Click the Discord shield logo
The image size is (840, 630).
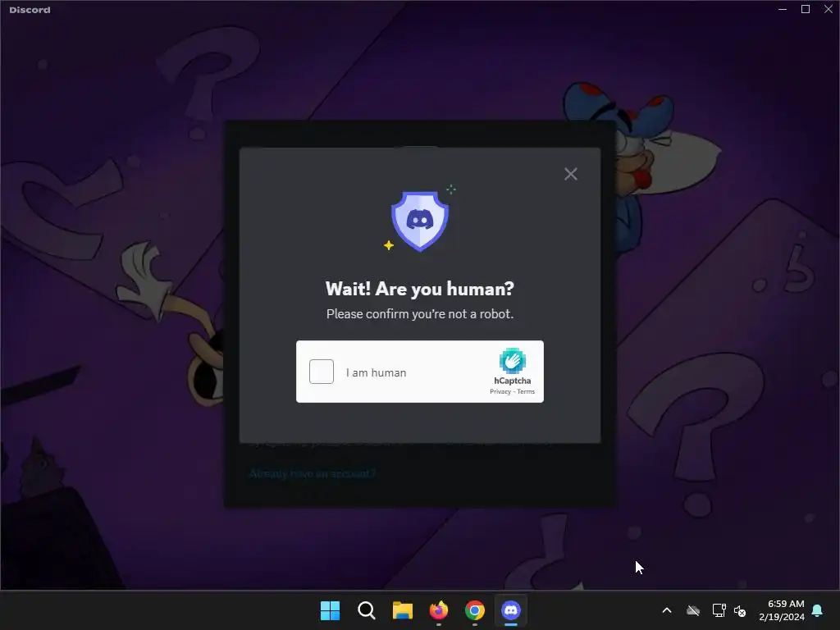[420, 221]
